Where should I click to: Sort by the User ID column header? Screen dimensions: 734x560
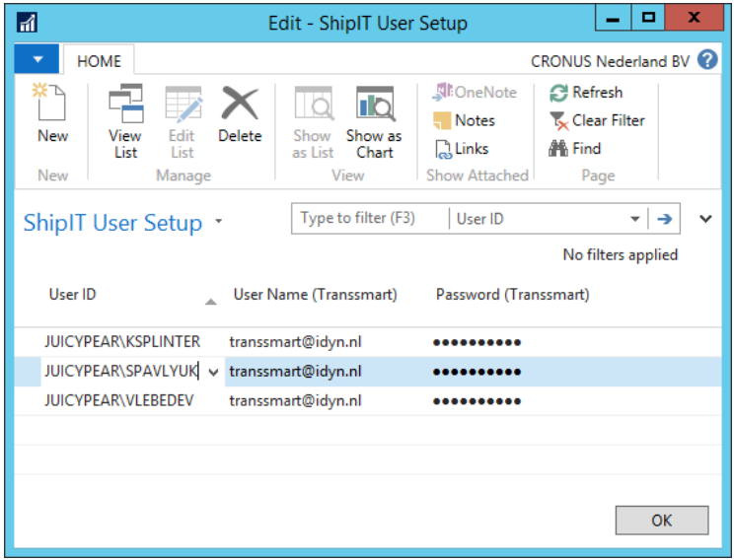(x=73, y=295)
